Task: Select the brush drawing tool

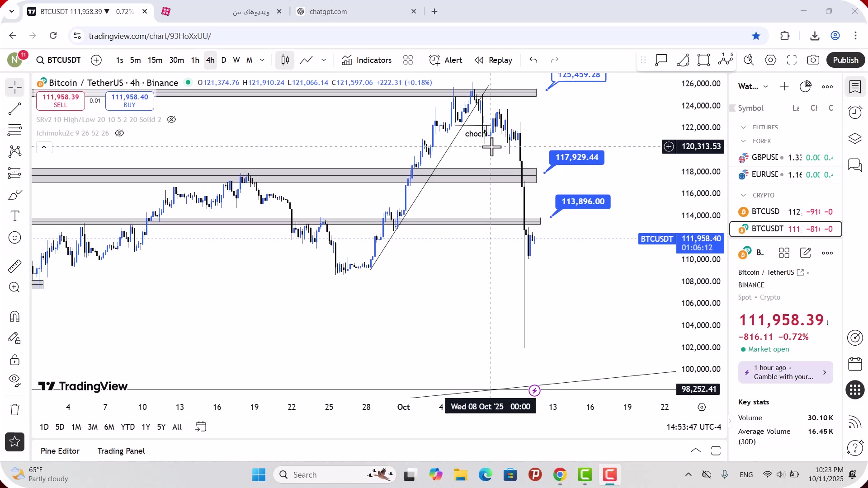Action: [x=14, y=195]
